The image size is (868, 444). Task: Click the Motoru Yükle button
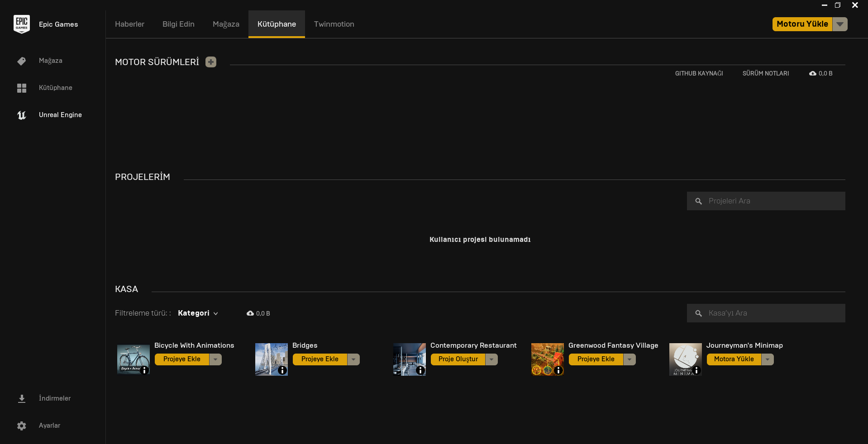point(802,24)
